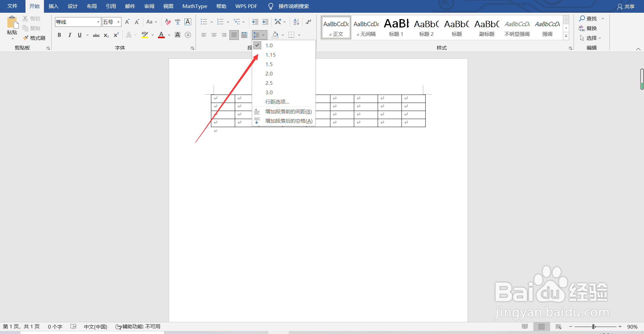Align text left
The width and height of the screenshot is (644, 334).
[x=204, y=35]
